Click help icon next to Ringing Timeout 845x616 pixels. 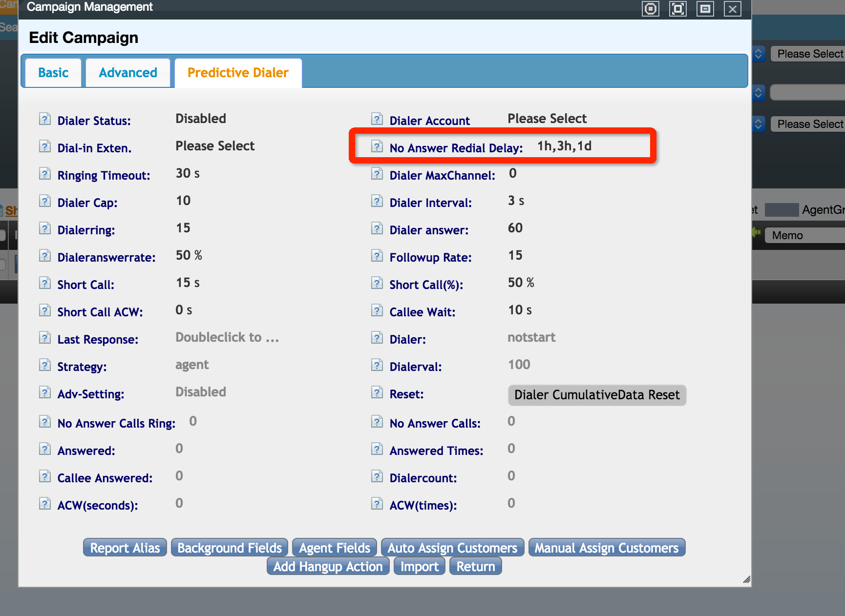click(x=45, y=174)
